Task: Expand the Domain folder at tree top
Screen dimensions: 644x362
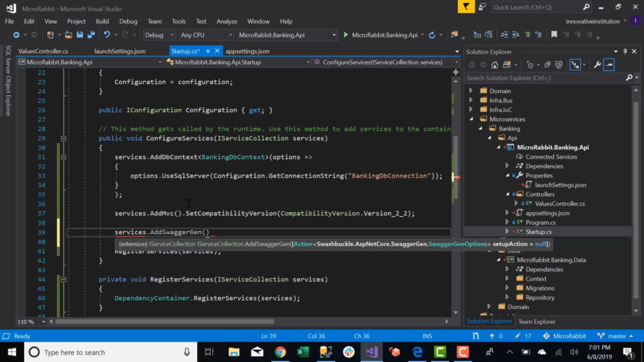Action: [471, 91]
